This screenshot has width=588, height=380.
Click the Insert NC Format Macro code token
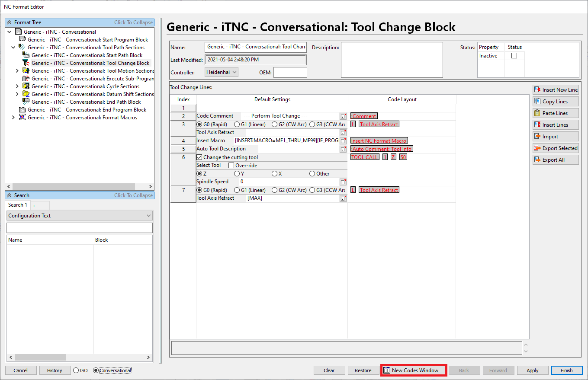click(x=379, y=141)
